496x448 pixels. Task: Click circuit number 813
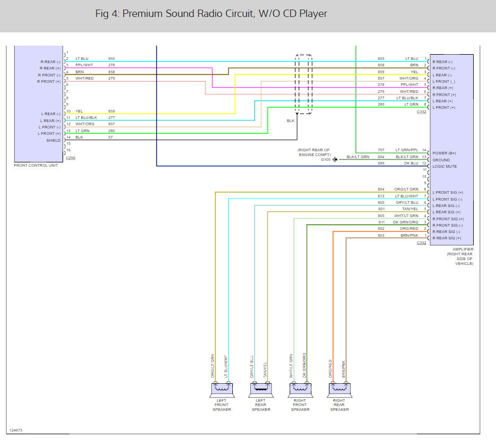click(381, 196)
